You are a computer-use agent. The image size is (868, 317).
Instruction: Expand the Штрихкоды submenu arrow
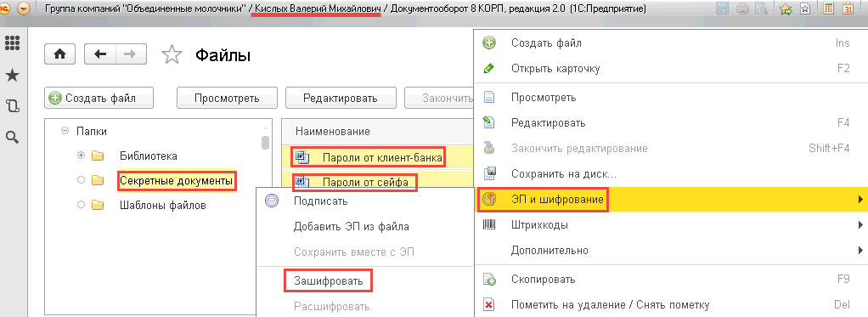point(860,225)
